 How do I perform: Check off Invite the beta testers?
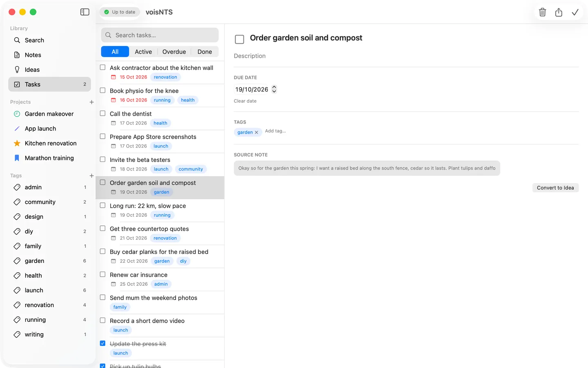coord(103,159)
